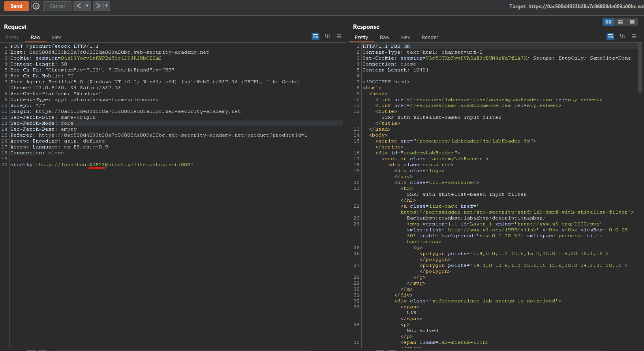
Task: Click the 'SSRF with whitelist-based input filter' title text
Action: [441, 117]
